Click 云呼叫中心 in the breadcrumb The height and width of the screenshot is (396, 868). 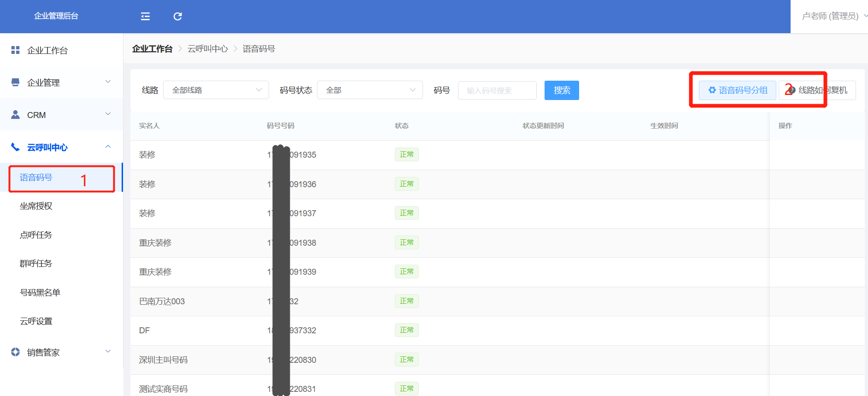[x=208, y=49]
